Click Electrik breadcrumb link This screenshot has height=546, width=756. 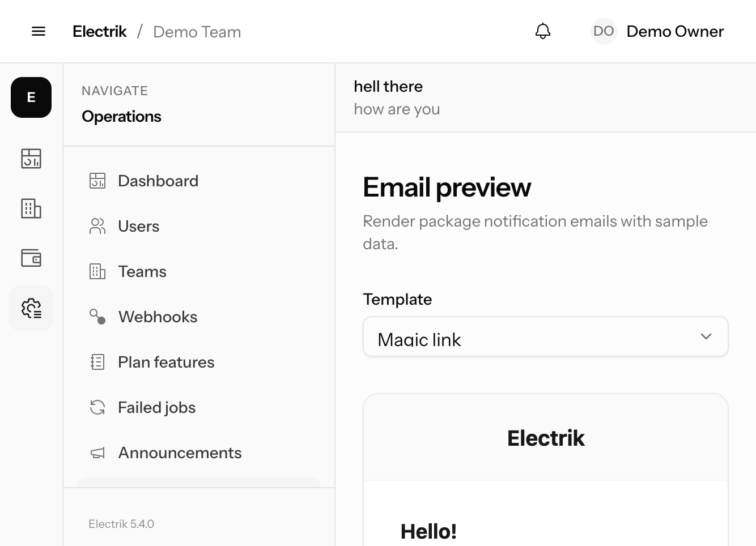coord(100,32)
